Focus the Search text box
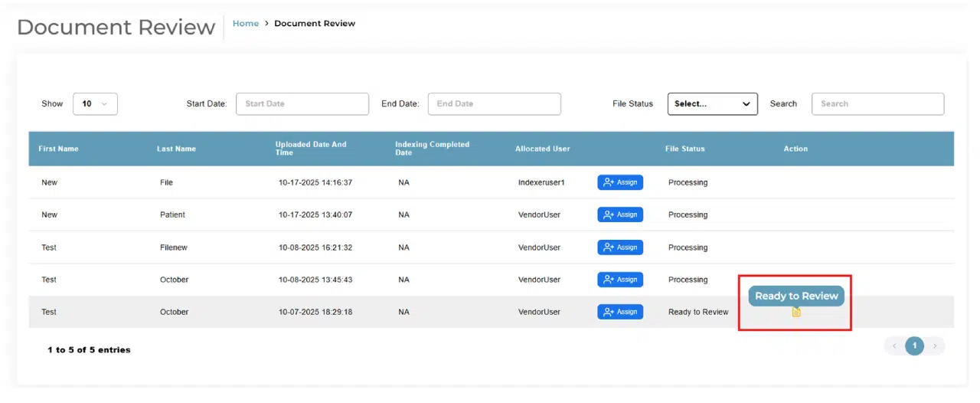 [x=877, y=104]
